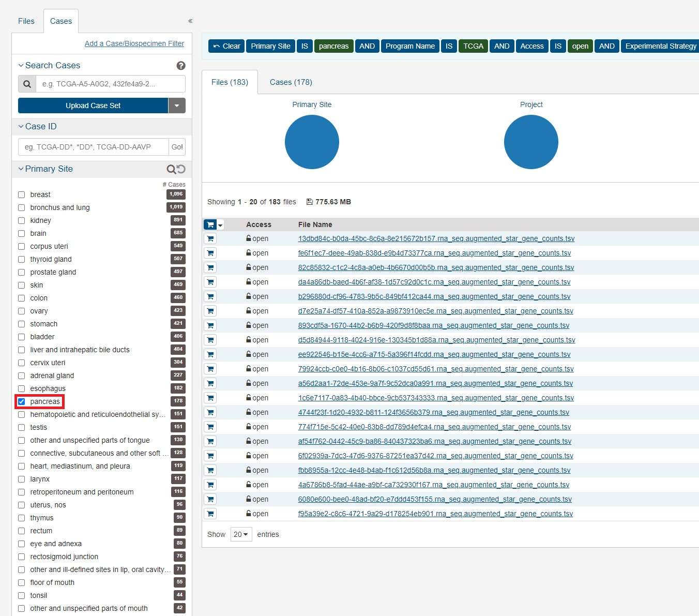Open the Cases (178) results tab
Image resolution: width=699 pixels, height=616 pixels.
291,82
